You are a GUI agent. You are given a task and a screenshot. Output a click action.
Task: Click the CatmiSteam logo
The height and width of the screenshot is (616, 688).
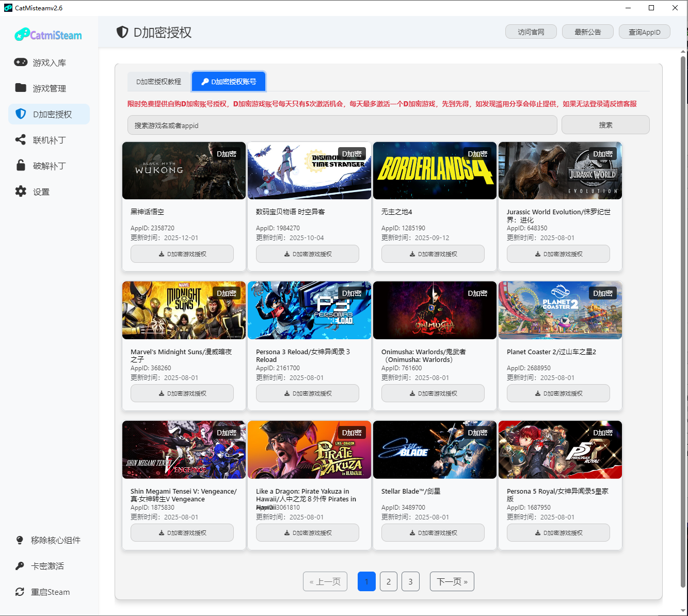(x=47, y=34)
